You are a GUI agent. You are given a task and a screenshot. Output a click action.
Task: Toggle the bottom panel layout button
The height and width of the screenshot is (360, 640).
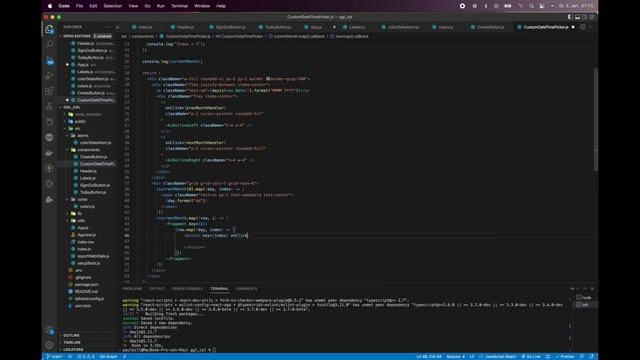[578, 17]
